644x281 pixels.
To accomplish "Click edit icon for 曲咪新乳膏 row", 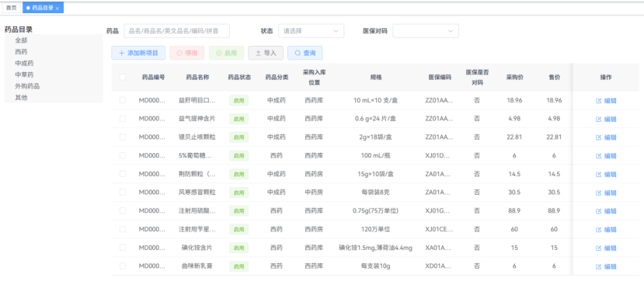I will click(x=598, y=267).
